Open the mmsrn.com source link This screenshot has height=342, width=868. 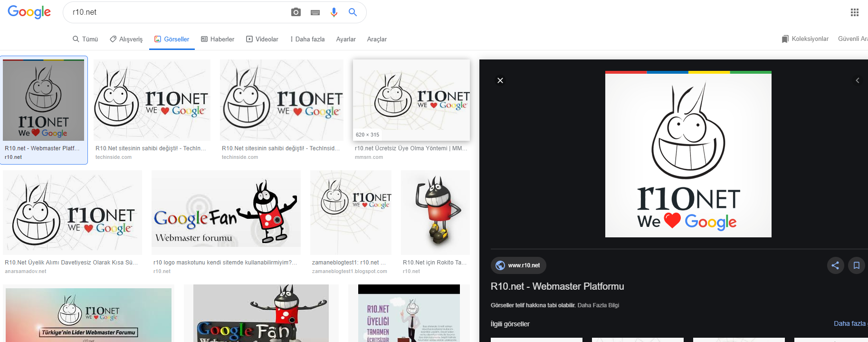tap(369, 157)
